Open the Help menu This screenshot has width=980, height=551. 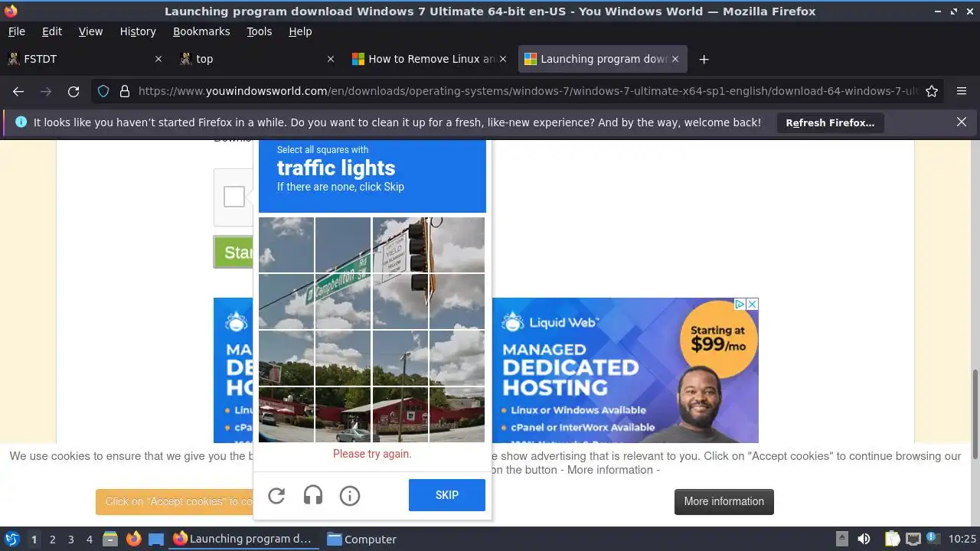click(x=300, y=31)
